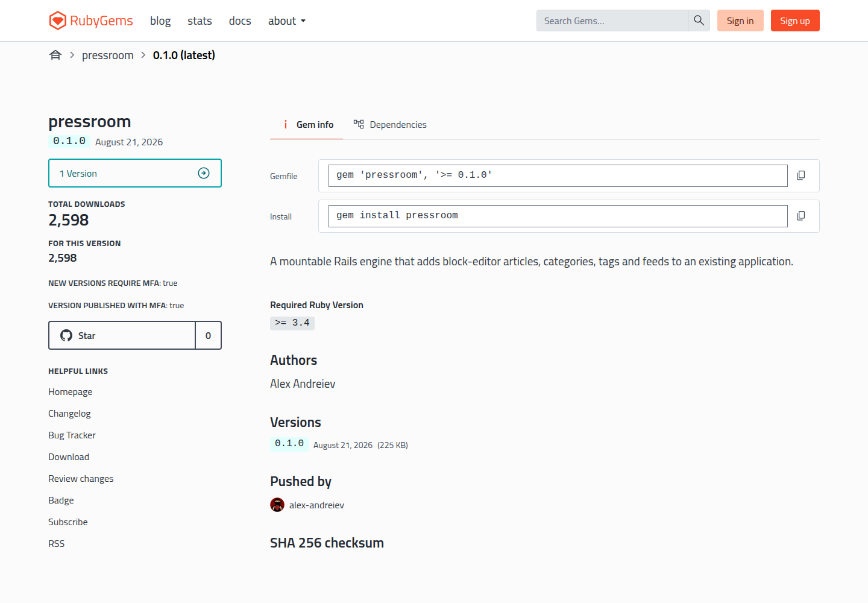Open the docs nav item

(240, 21)
